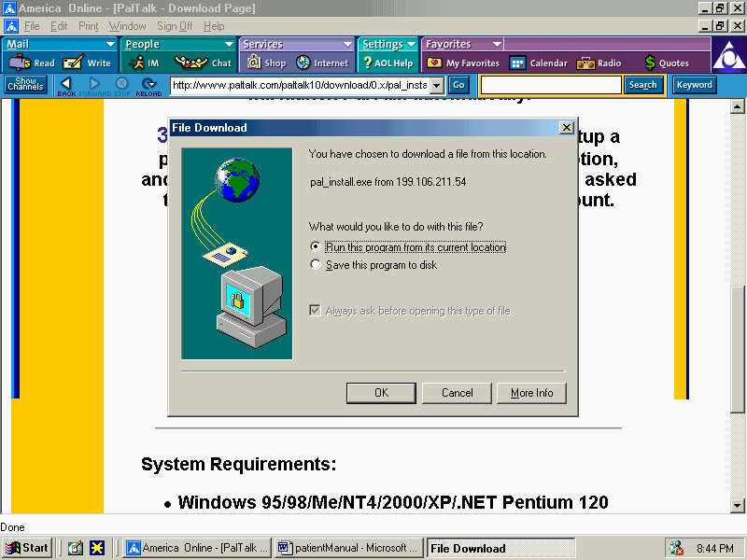Click the system tray network icon

[x=676, y=548]
